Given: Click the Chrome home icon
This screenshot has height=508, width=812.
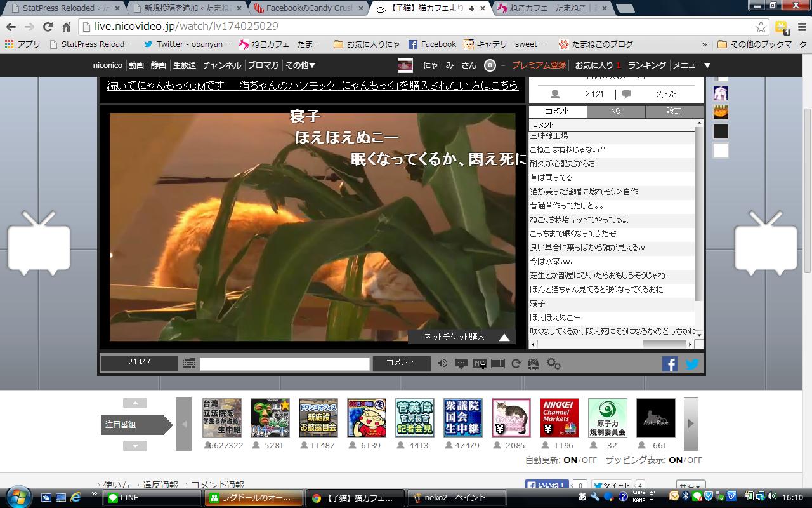Looking at the screenshot, I should tap(66, 27).
